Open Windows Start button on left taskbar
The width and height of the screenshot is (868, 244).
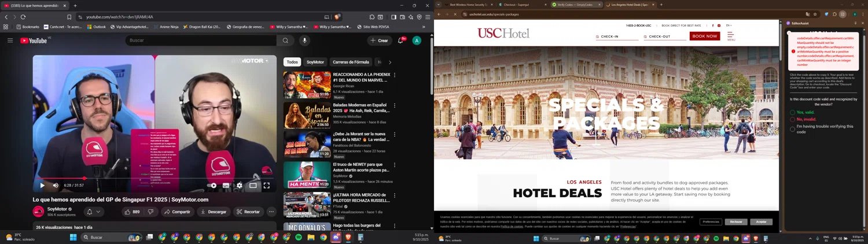(73, 237)
